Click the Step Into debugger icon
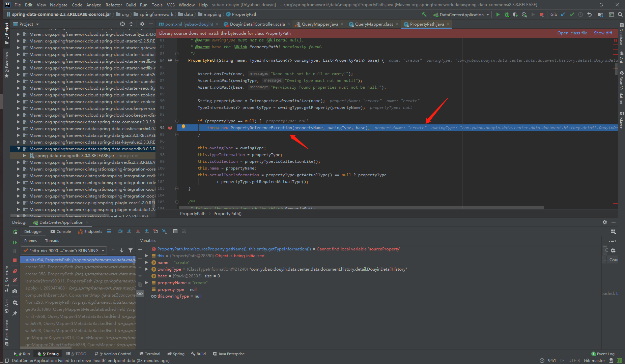The width and height of the screenshot is (625, 364). coord(129,231)
